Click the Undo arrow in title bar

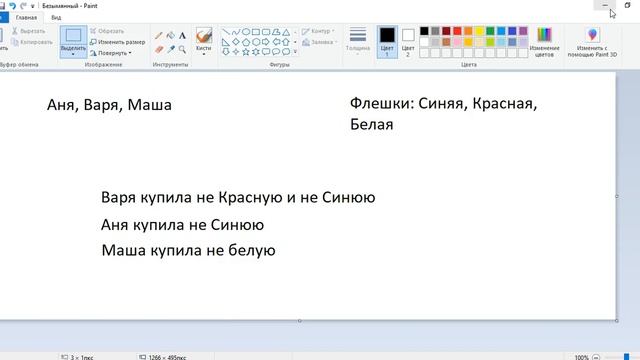click(x=12, y=6)
